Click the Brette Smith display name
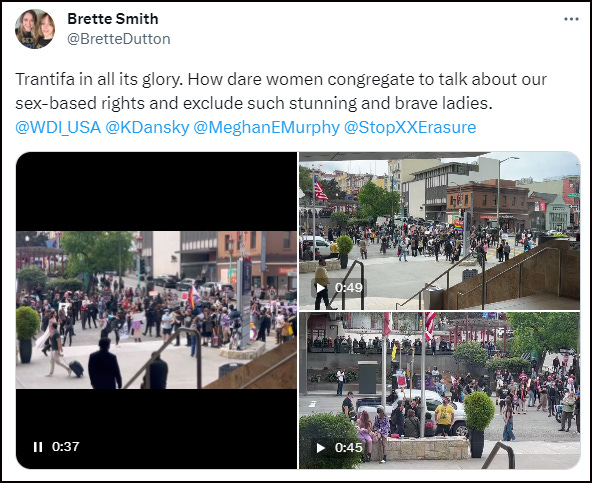This screenshot has height=483, width=592. click(x=113, y=19)
